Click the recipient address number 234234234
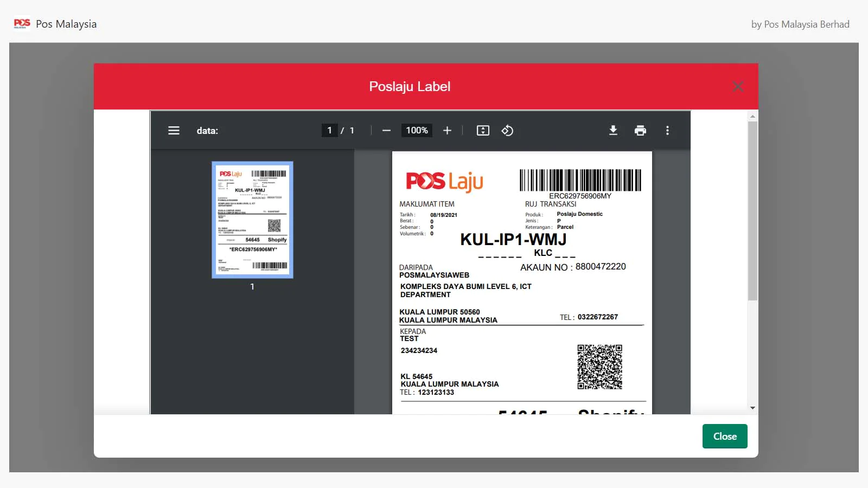 click(419, 351)
